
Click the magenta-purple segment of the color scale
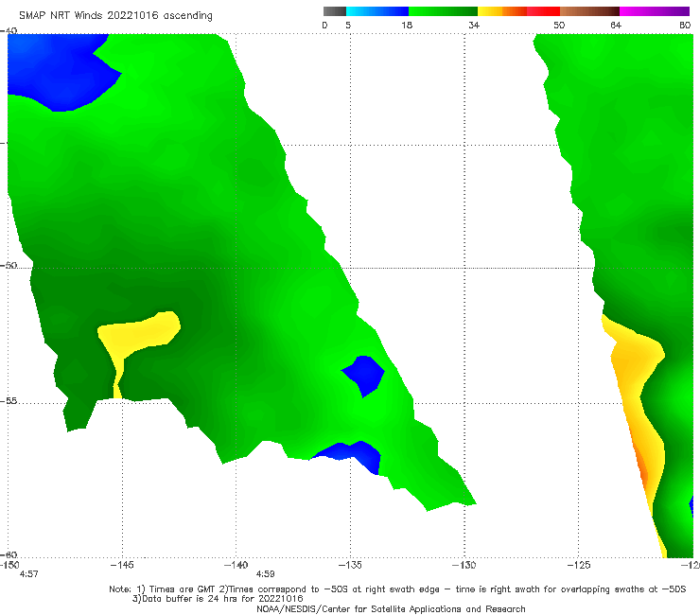[x=655, y=11]
